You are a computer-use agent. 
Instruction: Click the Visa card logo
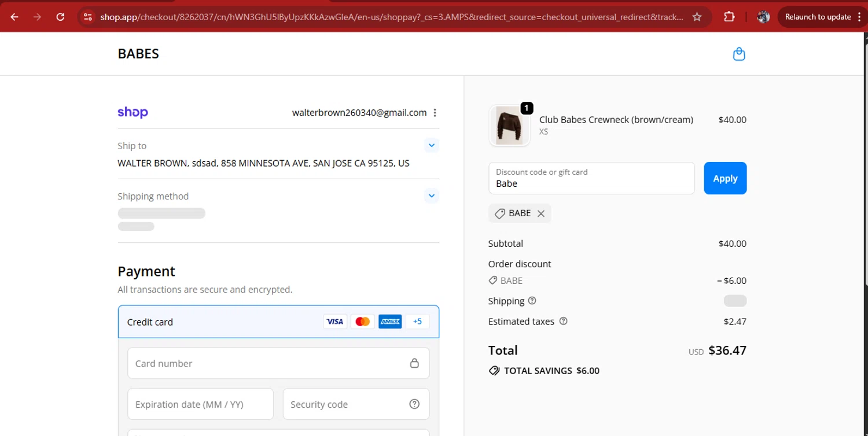click(335, 322)
